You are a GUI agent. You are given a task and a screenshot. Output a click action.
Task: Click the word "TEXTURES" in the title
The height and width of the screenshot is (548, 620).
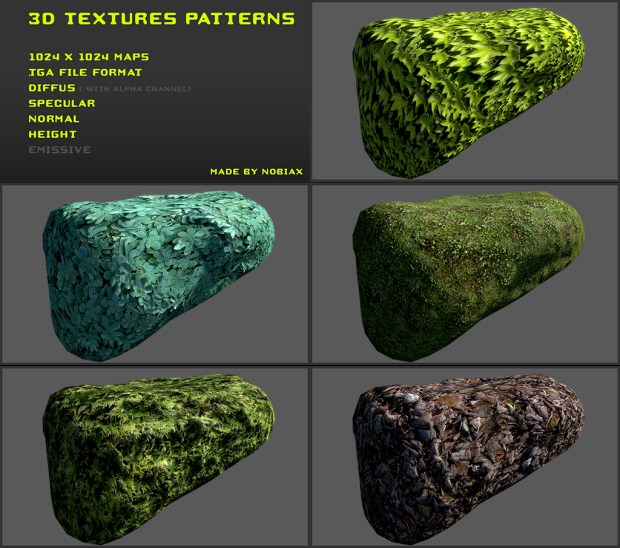click(x=119, y=19)
